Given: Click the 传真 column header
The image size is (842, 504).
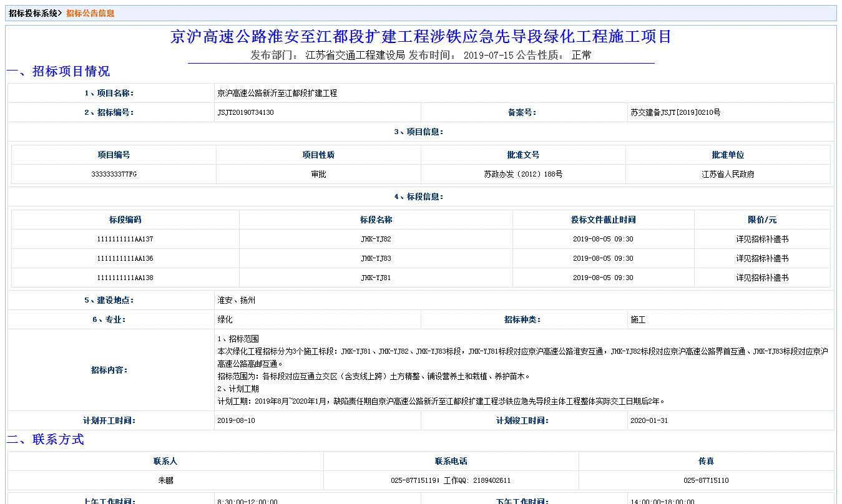Looking at the screenshot, I should point(706,461).
